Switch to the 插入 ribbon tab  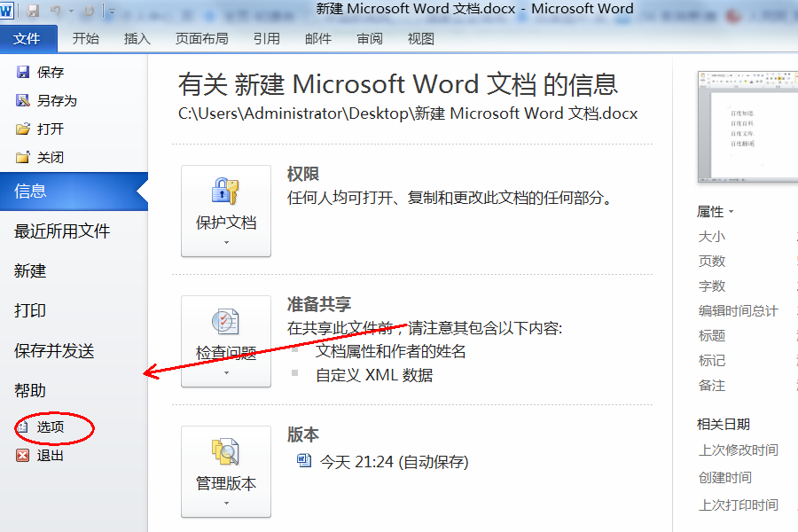(137, 39)
